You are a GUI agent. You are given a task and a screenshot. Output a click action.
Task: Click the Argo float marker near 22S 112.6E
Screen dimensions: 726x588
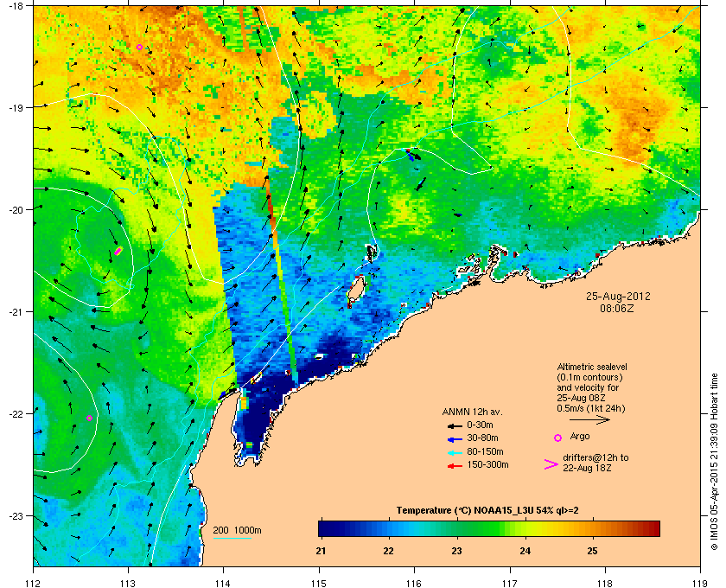click(x=89, y=418)
